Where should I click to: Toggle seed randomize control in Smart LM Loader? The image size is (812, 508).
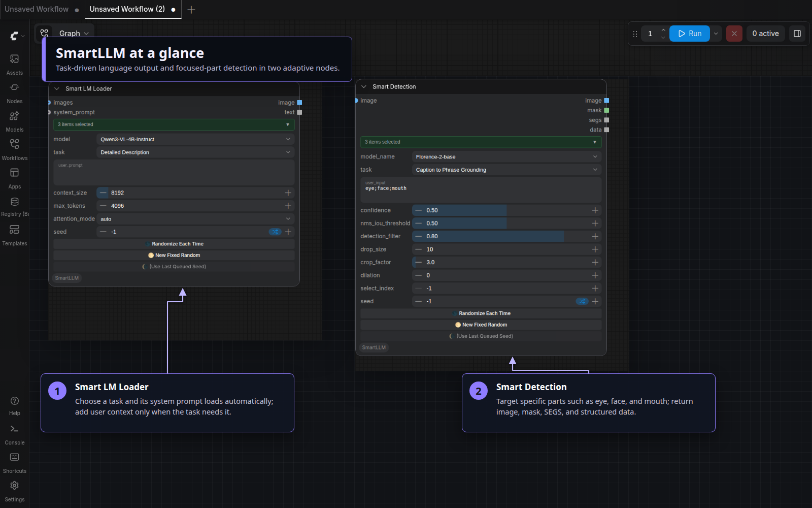tap(275, 232)
